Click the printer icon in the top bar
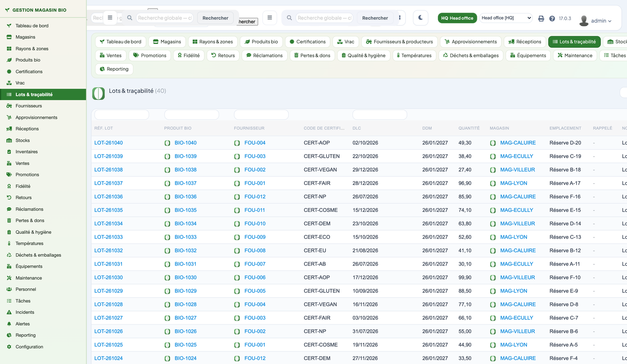 click(541, 19)
